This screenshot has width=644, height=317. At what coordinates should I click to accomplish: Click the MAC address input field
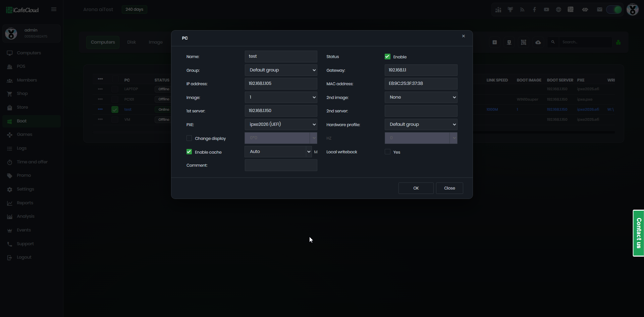pyautogui.click(x=421, y=84)
